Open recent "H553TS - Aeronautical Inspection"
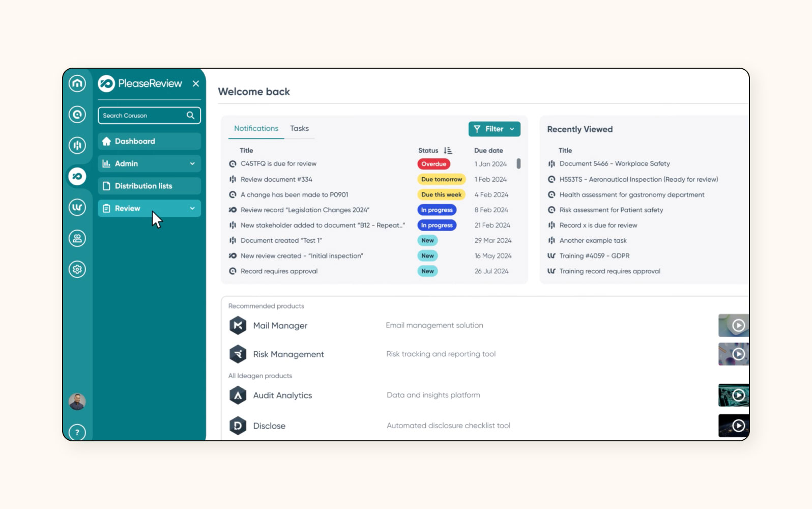The image size is (812, 509). pos(639,179)
